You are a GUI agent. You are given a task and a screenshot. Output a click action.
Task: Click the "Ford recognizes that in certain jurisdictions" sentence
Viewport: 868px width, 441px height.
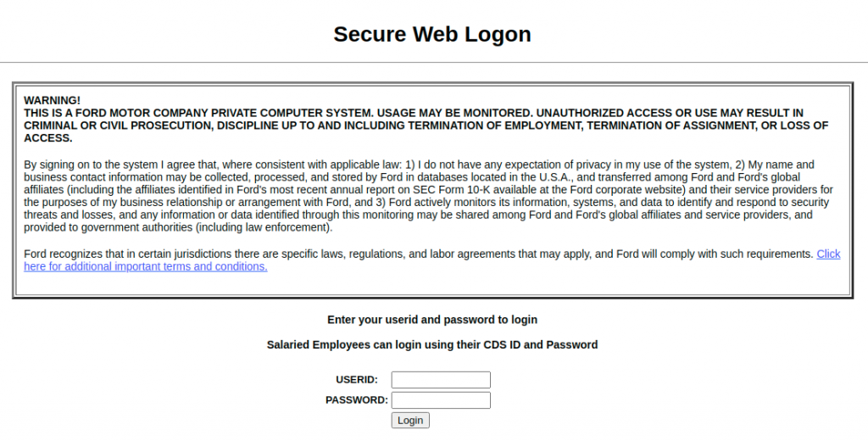(x=419, y=254)
